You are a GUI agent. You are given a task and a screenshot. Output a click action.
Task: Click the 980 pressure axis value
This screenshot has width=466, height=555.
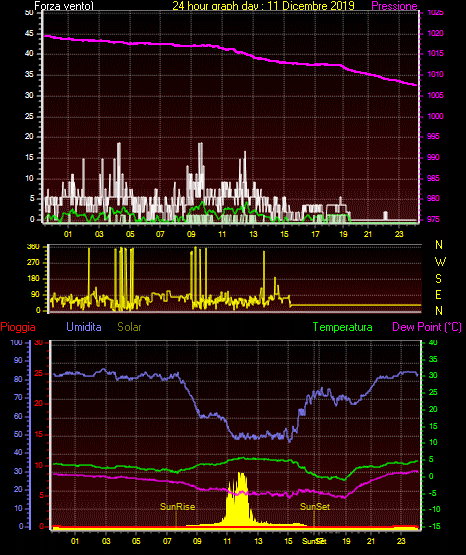pos(433,198)
